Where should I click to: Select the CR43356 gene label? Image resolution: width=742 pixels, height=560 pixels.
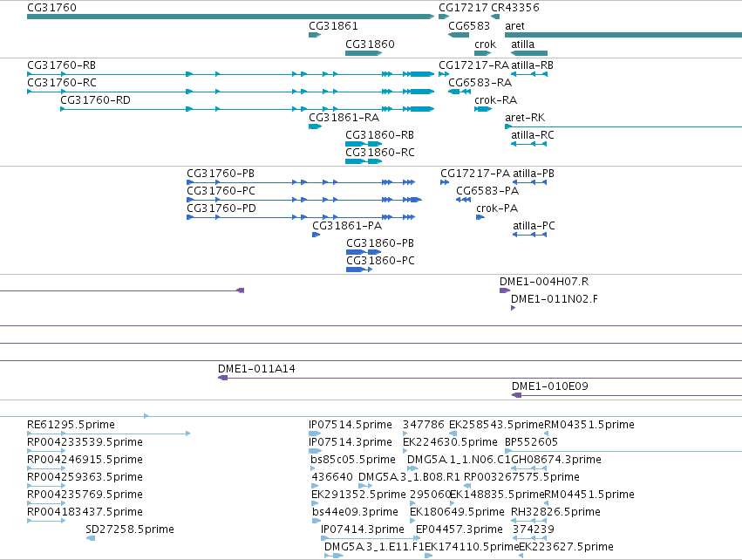click(514, 8)
